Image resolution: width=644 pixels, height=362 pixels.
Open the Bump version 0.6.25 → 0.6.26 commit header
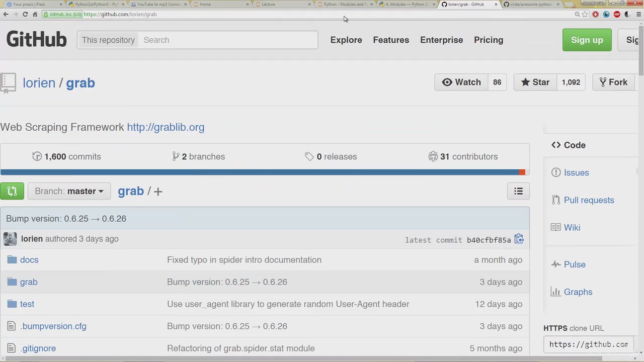point(66,219)
